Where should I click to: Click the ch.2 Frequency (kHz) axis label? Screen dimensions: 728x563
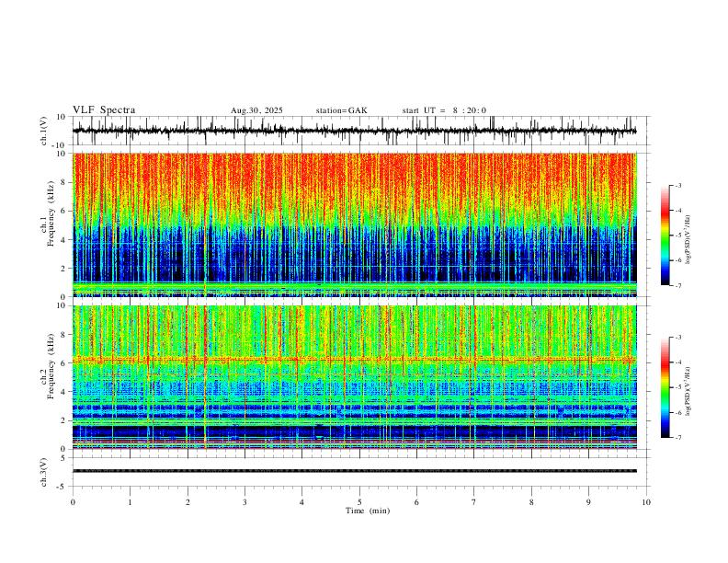pyautogui.click(x=48, y=366)
